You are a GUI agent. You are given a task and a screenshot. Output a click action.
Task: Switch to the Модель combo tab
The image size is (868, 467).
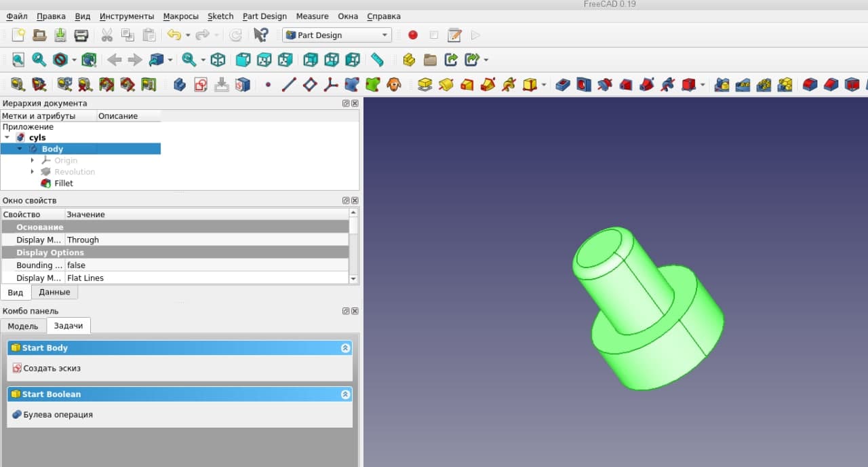tap(23, 326)
